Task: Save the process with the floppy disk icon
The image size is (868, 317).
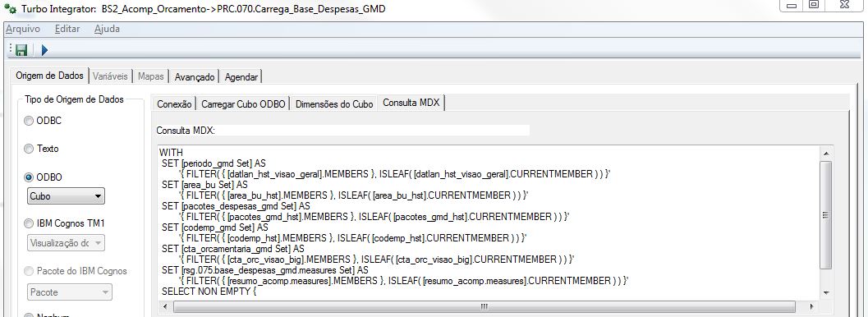Action: point(21,50)
